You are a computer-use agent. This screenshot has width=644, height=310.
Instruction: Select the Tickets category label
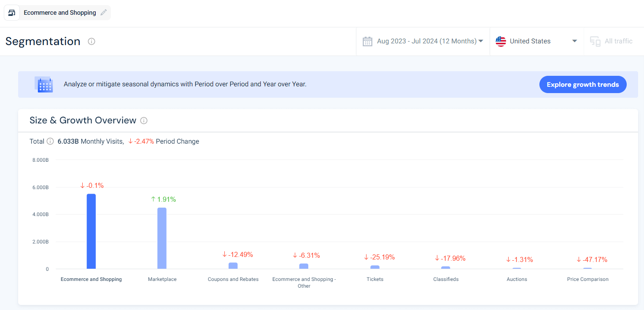coord(375,279)
